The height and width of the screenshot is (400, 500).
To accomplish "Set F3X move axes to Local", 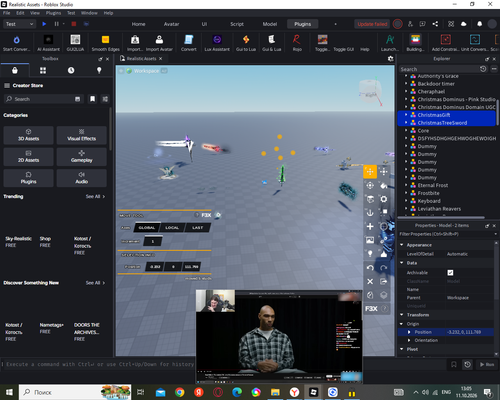I will click(x=172, y=228).
